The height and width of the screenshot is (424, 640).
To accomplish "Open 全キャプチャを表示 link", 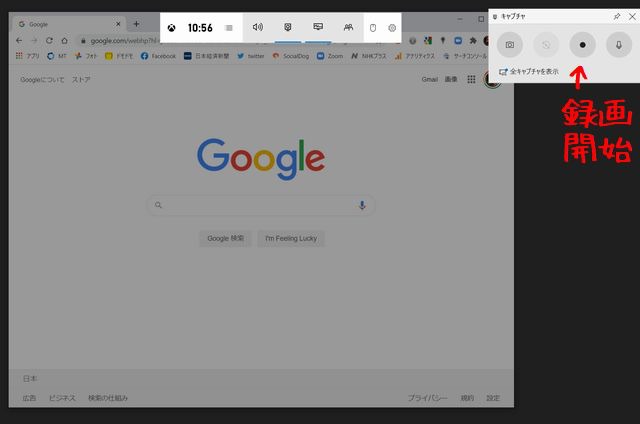I will coord(529,71).
